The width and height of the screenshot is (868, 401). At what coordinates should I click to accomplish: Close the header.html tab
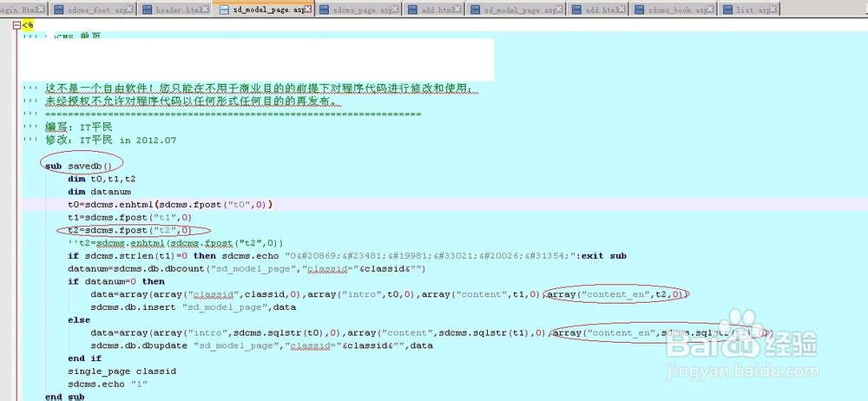206,10
